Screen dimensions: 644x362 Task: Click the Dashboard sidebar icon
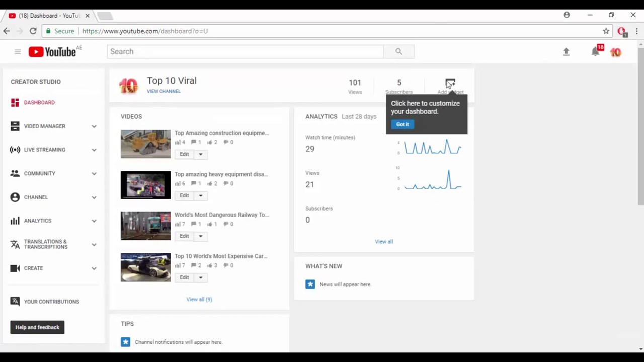15,103
